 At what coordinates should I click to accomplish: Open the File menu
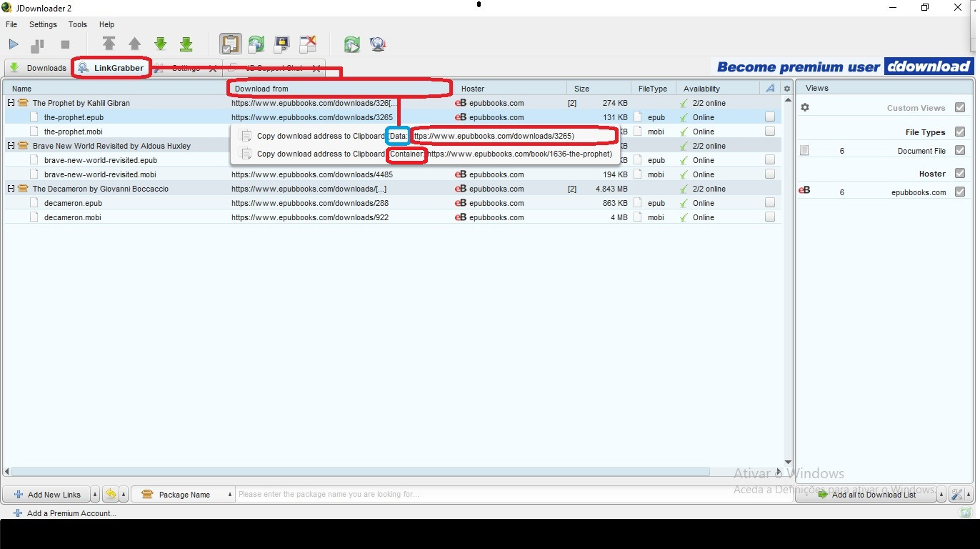[11, 24]
